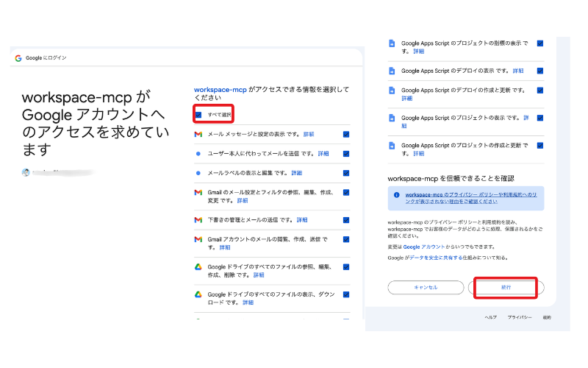
Task: Open '詳細' link for '下書きの管理とメールの送信'
Action: pos(302,220)
